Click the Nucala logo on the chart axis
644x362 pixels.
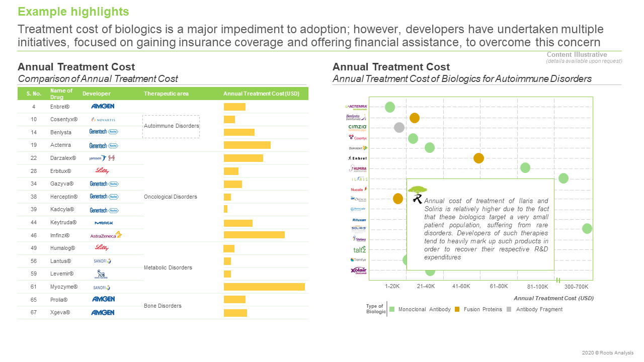[359, 189]
